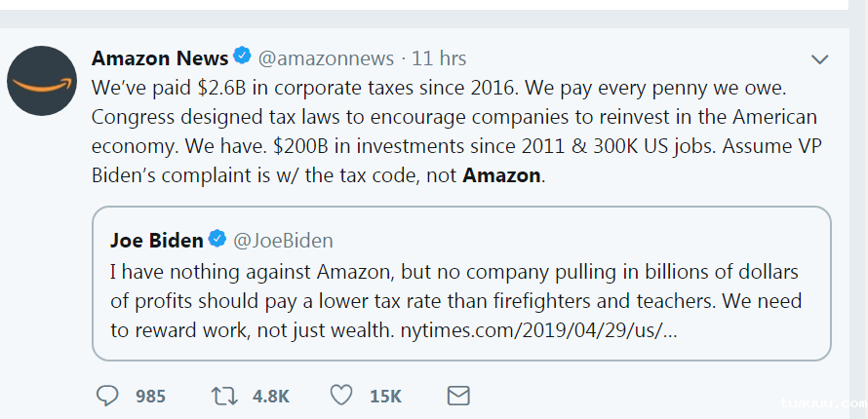Click Joe Biden's verified badge
The image size is (868, 419).
pos(217,240)
